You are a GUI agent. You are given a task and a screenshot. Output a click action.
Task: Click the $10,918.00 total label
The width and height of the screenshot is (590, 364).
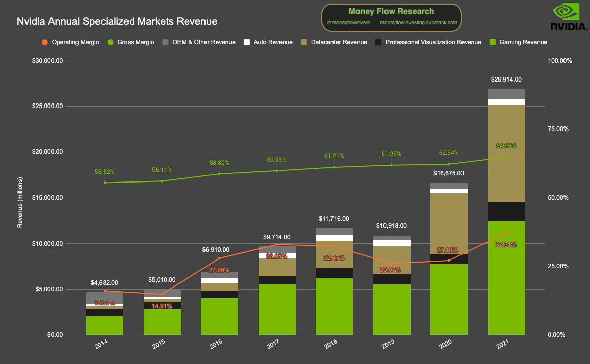tap(391, 226)
